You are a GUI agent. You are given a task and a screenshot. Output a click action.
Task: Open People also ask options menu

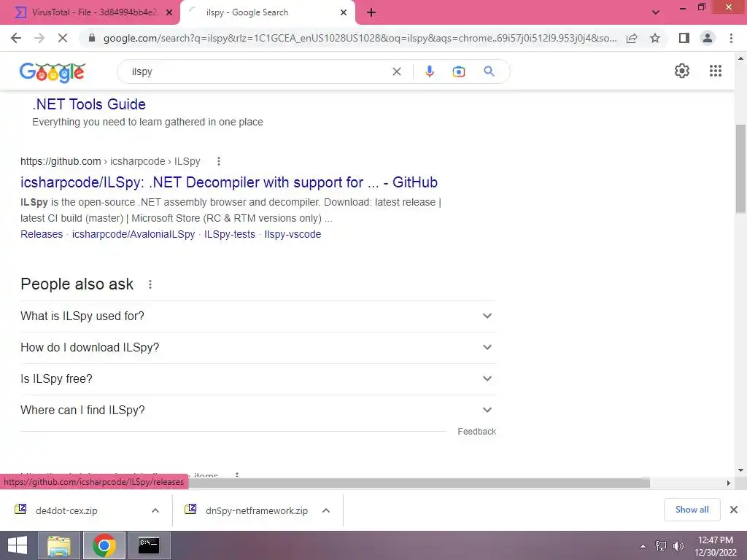click(150, 284)
